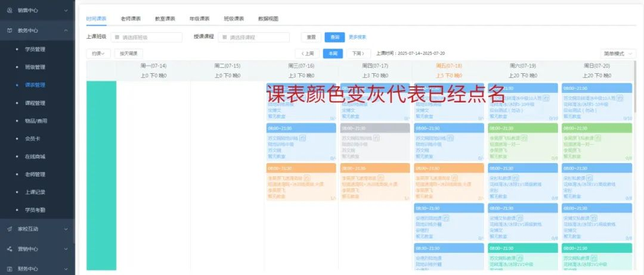Click copy icon on Wednesday's orange course card

point(307,177)
